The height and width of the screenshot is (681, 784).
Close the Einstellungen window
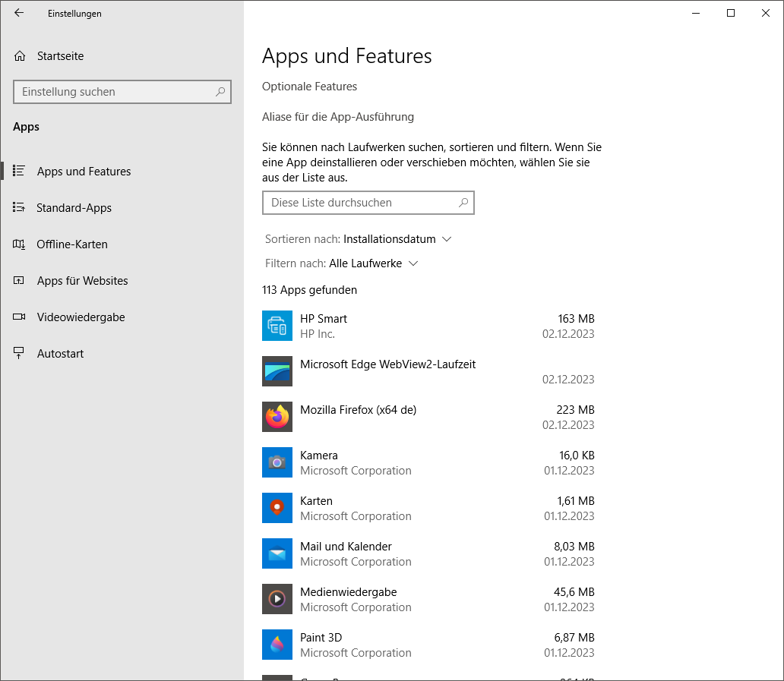(766, 13)
